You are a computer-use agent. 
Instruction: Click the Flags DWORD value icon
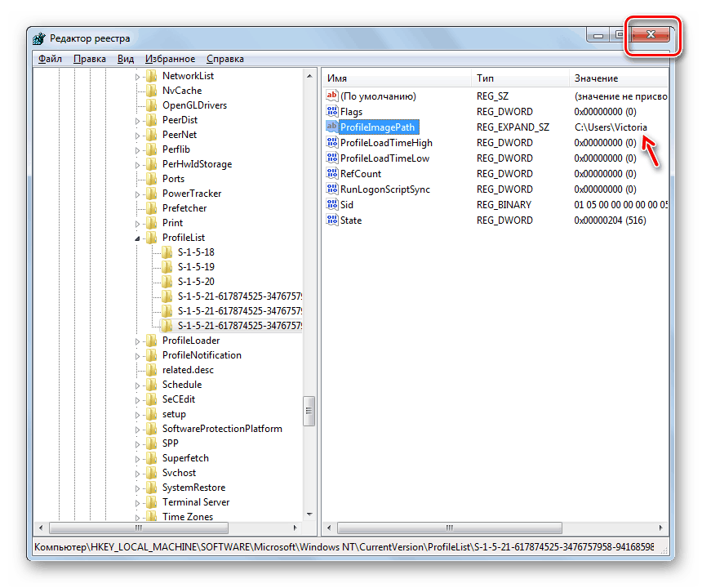(332, 112)
